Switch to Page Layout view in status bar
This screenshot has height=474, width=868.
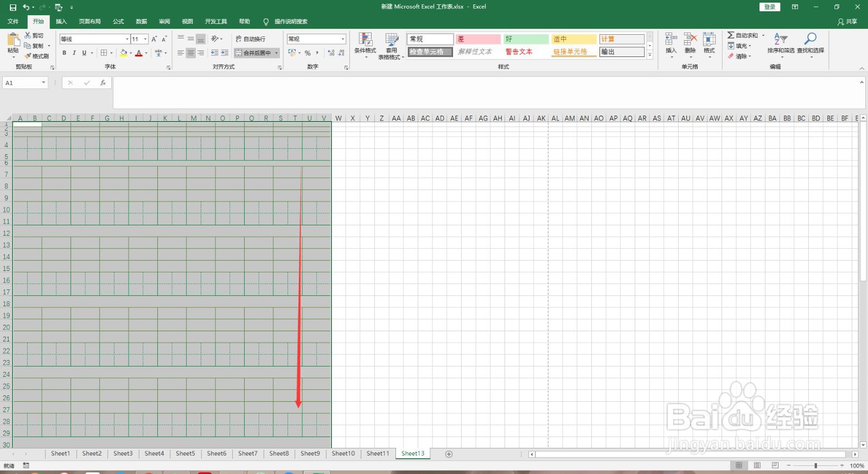757,465
